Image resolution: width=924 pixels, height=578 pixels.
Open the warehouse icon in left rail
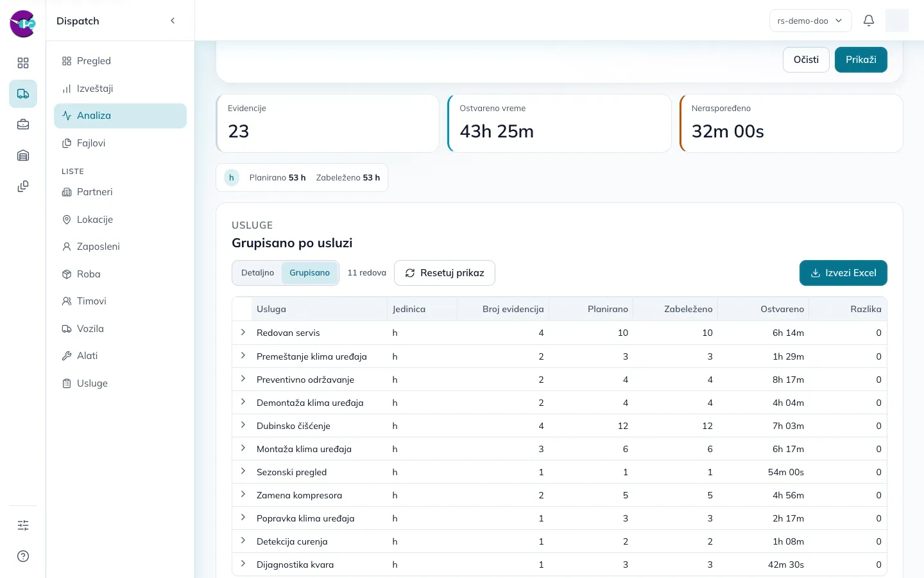(x=23, y=155)
